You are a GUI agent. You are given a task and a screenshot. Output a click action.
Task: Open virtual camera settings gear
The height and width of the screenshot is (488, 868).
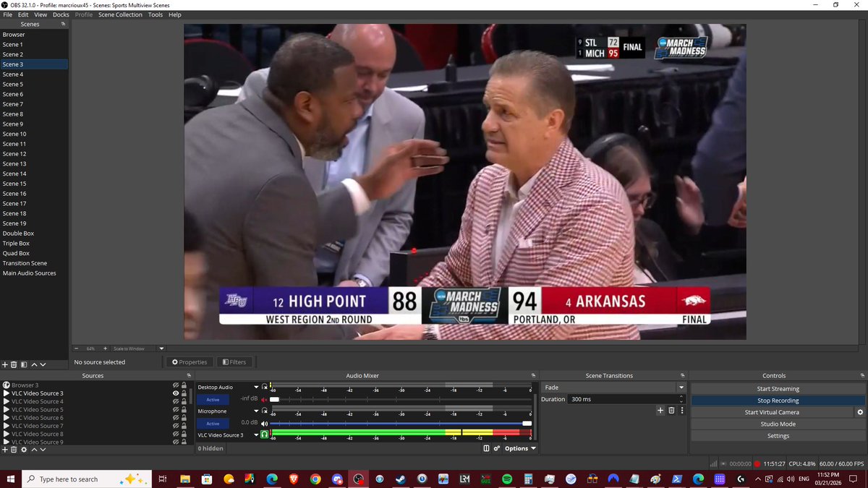pos(860,412)
